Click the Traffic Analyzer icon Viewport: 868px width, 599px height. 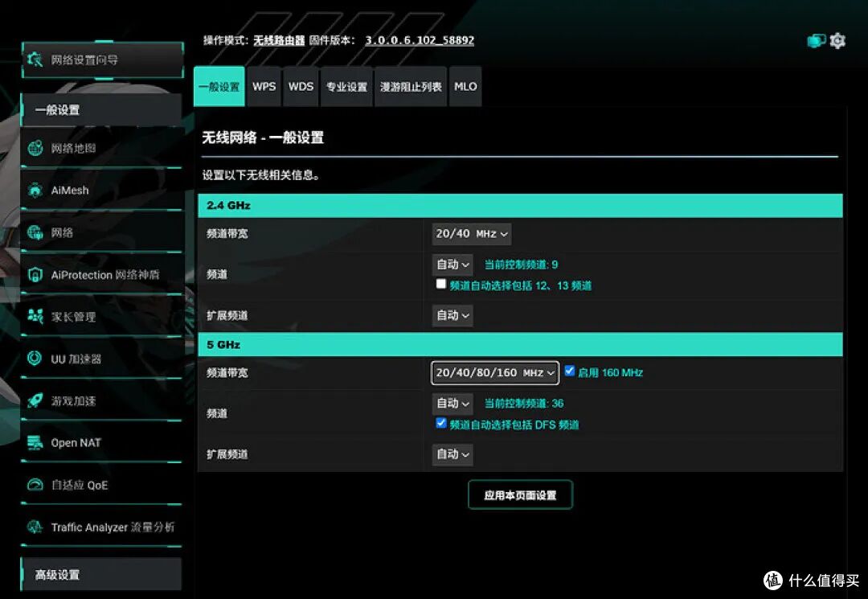click(35, 527)
